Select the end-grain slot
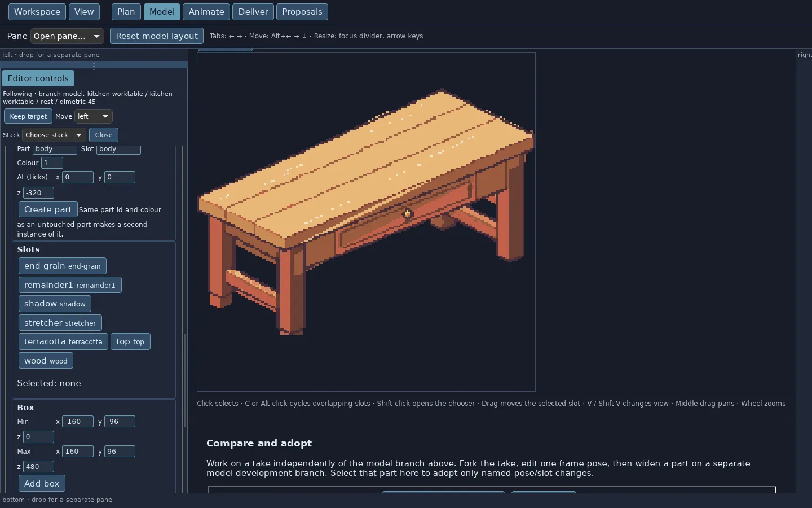The width and height of the screenshot is (812, 508). (63, 266)
